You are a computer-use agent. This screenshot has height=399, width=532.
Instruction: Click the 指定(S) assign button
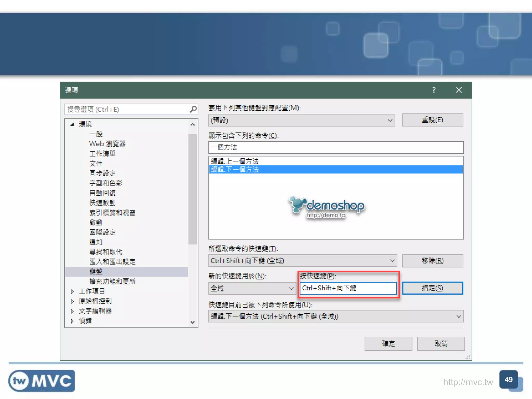click(x=433, y=288)
